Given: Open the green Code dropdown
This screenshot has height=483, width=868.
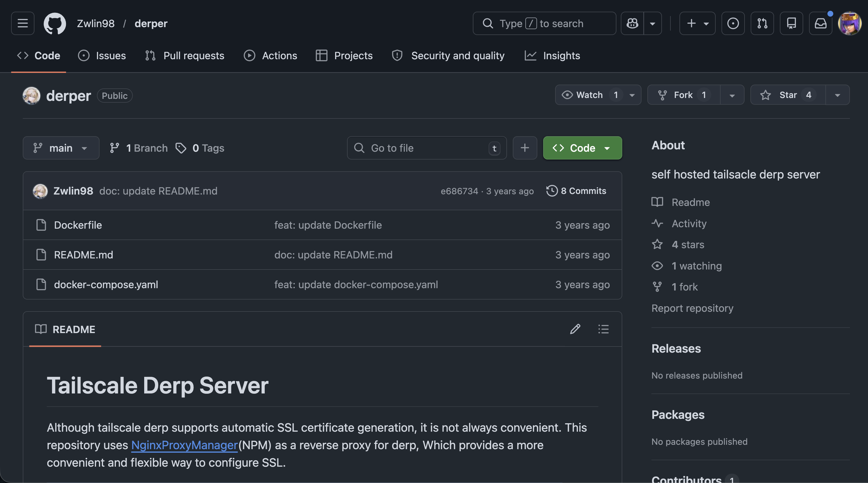Looking at the screenshot, I should [x=582, y=148].
